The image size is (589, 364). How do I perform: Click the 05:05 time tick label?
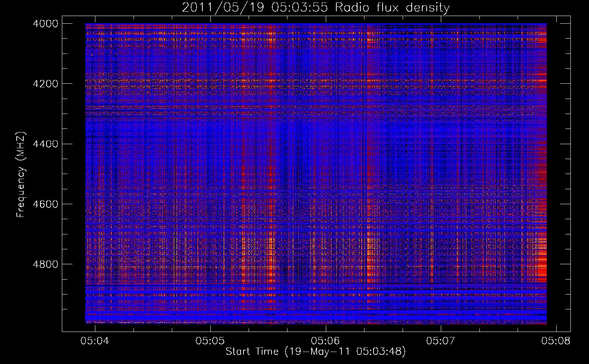[x=210, y=341]
